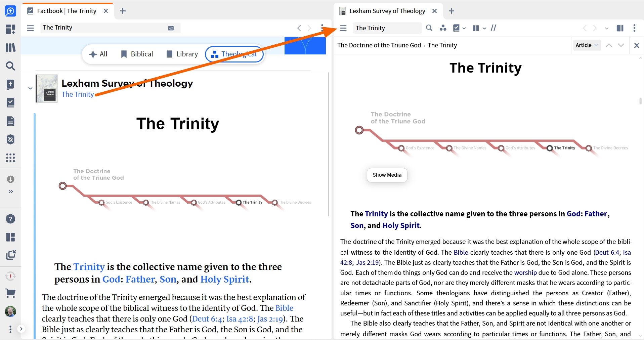Click the people group icon in resource toolbar
This screenshot has height=340, width=644.
click(443, 28)
